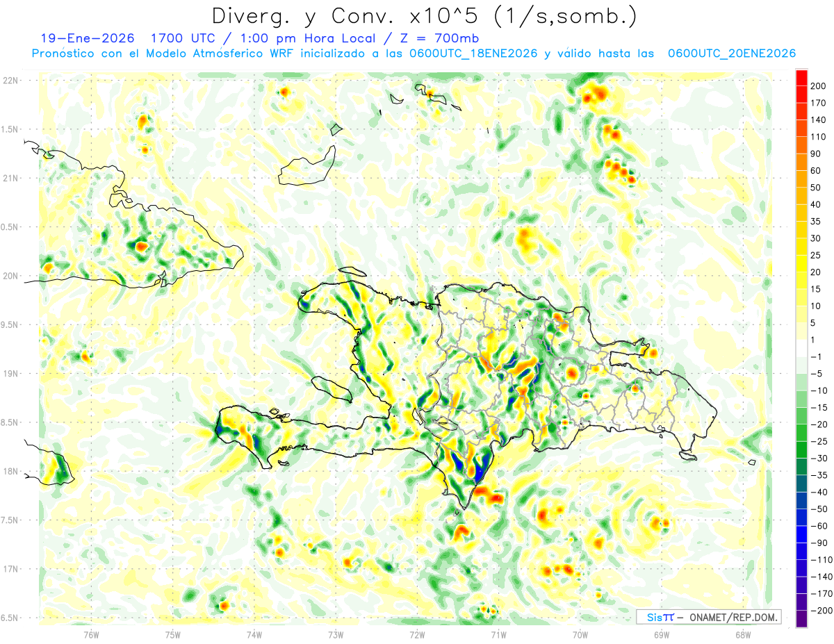Viewport: 834px width, 644px height.
Task: Click the colorbar value '200' at the top
Action: [x=819, y=86]
